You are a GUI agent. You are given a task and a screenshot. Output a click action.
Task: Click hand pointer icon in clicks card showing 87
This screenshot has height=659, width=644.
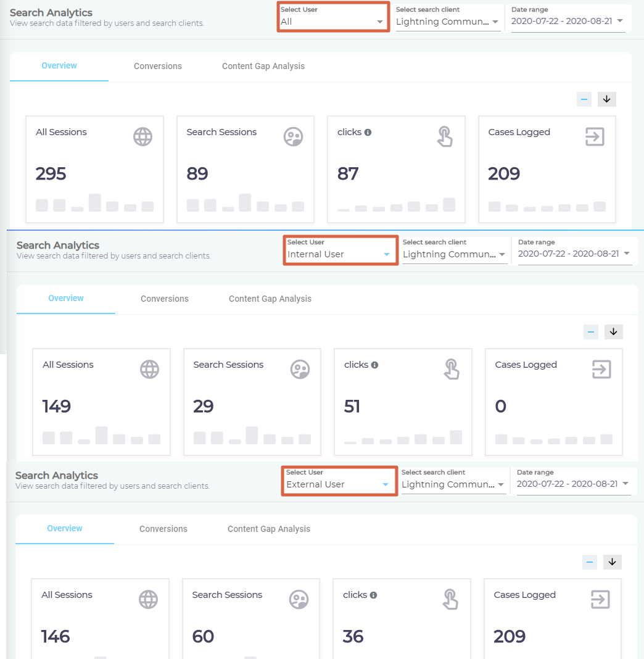[x=444, y=137]
